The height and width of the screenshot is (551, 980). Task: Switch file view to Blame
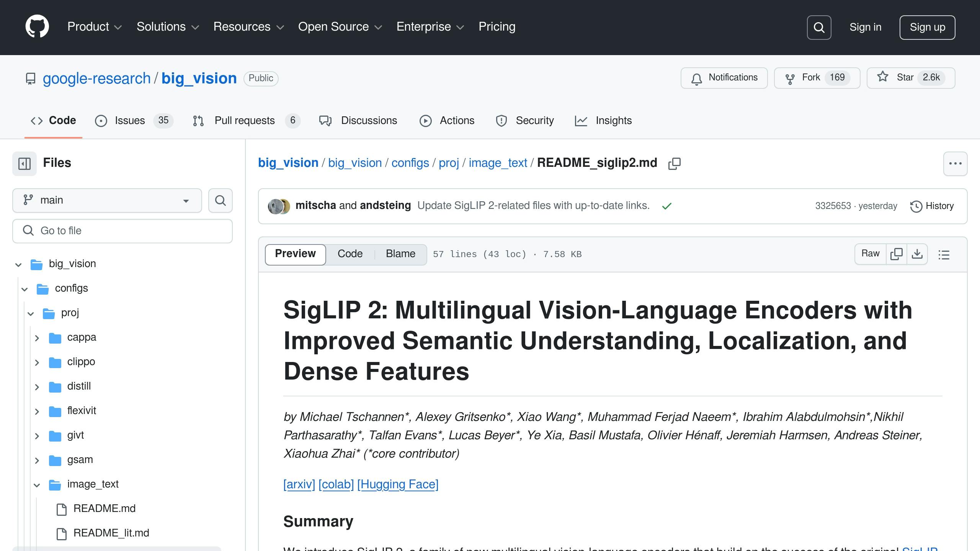pos(400,254)
